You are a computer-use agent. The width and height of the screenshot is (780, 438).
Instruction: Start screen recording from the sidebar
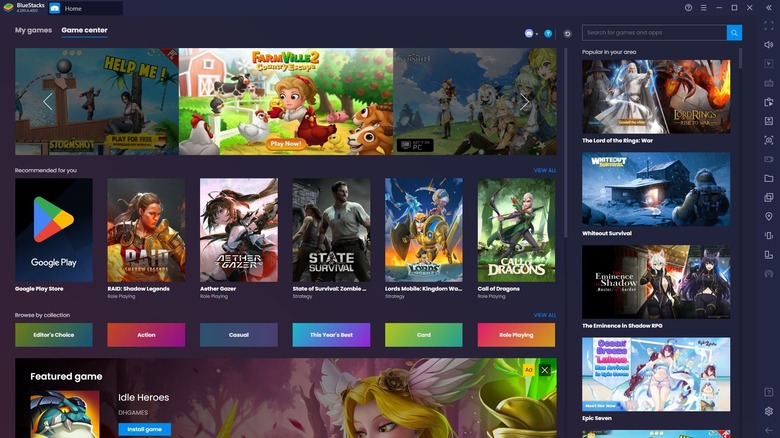click(769, 159)
